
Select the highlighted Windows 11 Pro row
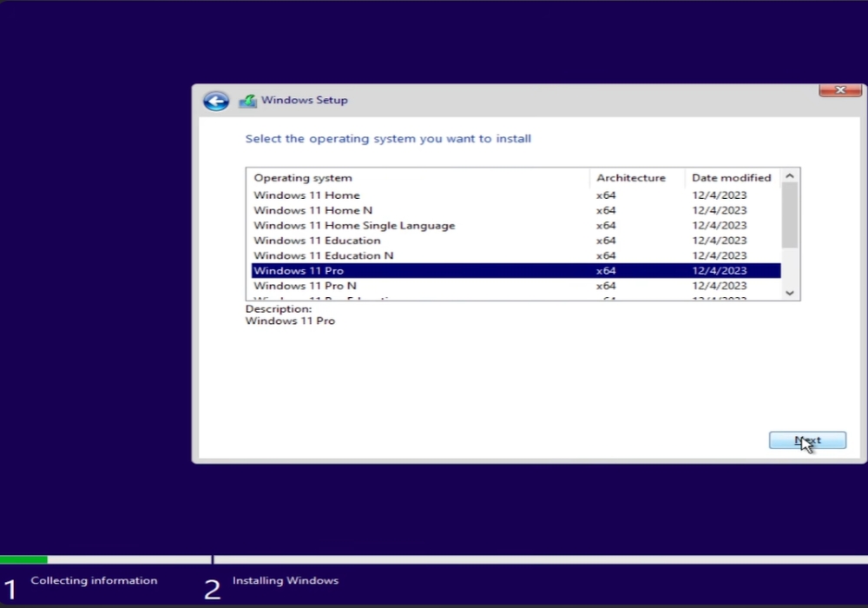516,270
